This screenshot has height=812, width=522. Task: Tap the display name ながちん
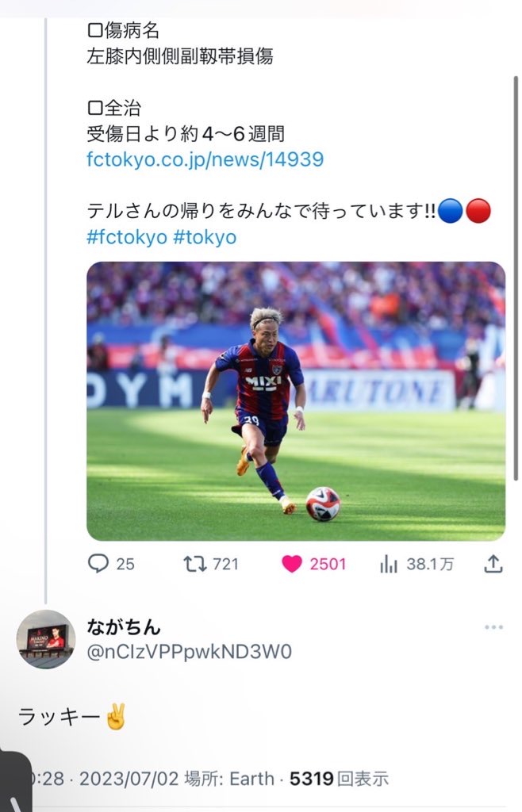pyautogui.click(x=124, y=627)
